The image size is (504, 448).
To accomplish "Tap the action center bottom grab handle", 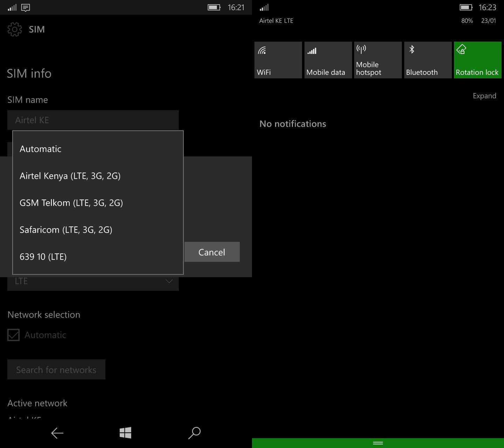I will coord(378,443).
